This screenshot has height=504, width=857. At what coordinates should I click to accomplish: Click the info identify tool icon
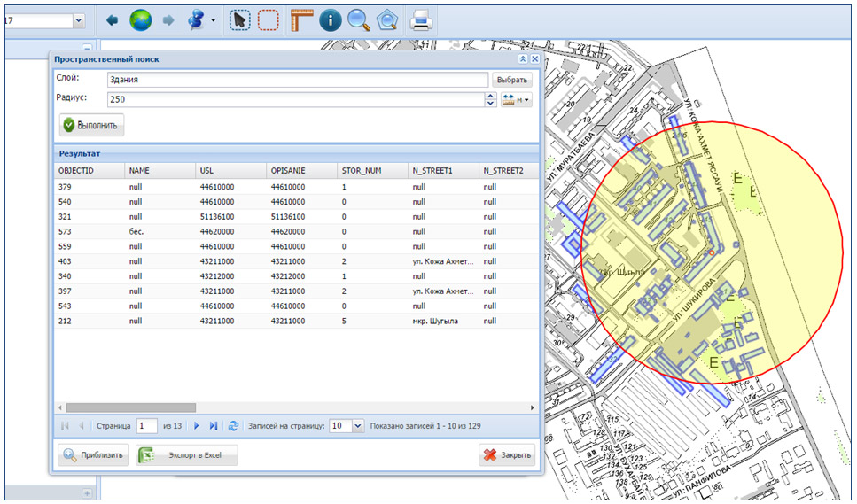[331, 20]
